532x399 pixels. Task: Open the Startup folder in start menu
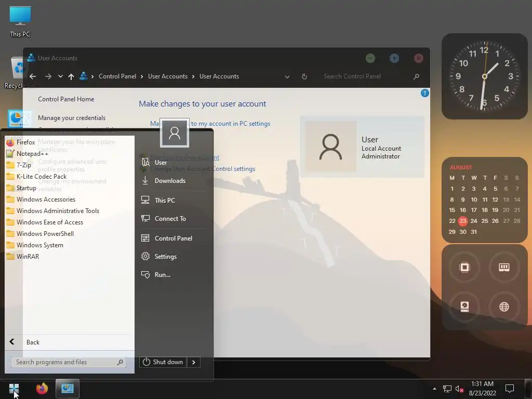coord(21,188)
